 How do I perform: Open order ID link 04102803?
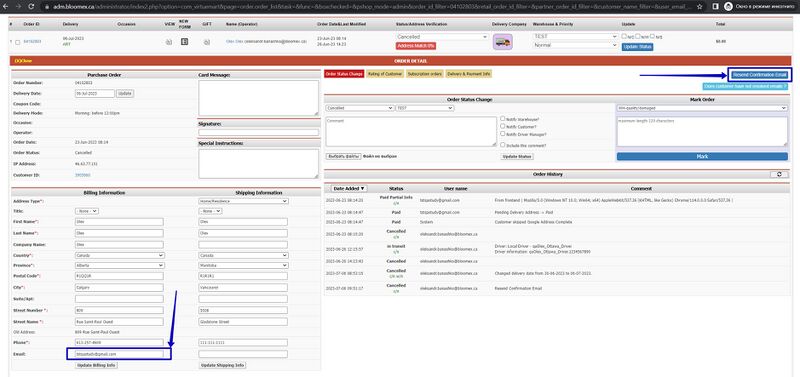tap(32, 42)
